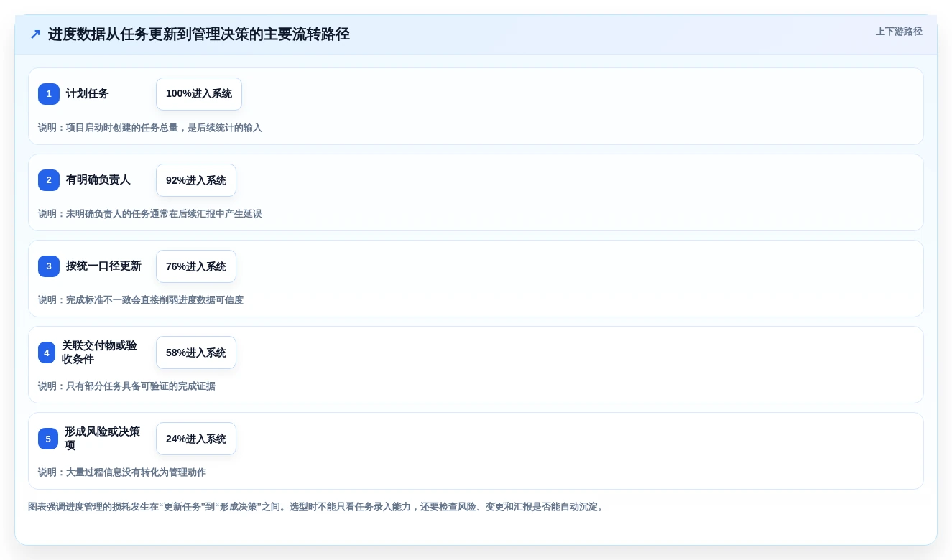Select the 100%进入系统 value pill
This screenshot has width=952, height=560.
point(199,94)
